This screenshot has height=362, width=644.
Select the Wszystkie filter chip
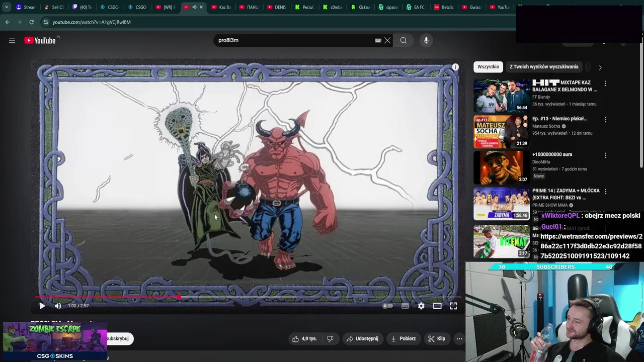pyautogui.click(x=488, y=67)
